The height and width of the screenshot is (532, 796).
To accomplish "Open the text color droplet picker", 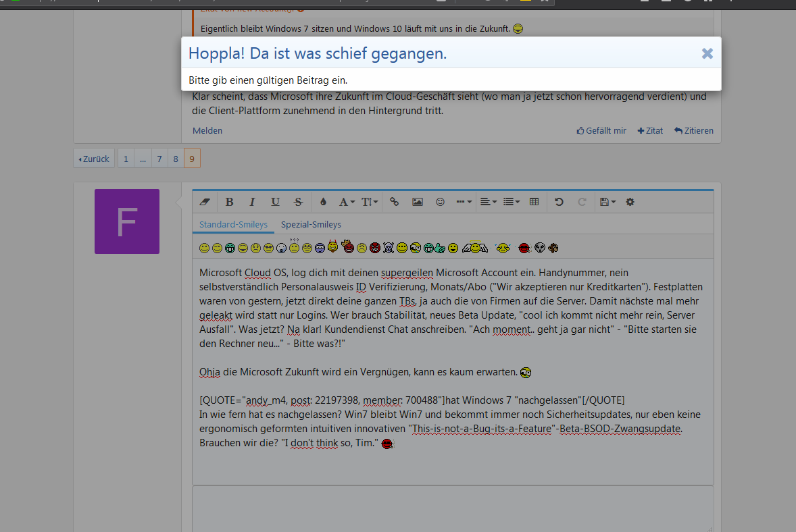I will pos(323,202).
